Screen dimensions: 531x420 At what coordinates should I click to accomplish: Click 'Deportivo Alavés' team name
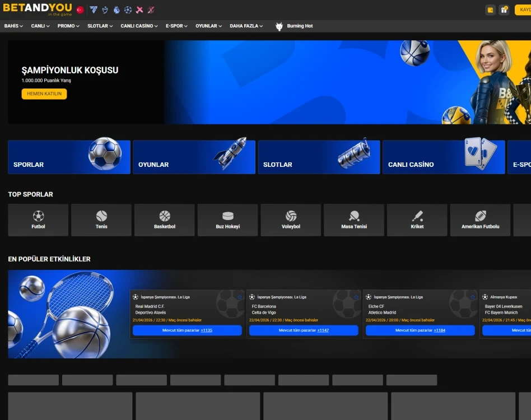point(150,312)
